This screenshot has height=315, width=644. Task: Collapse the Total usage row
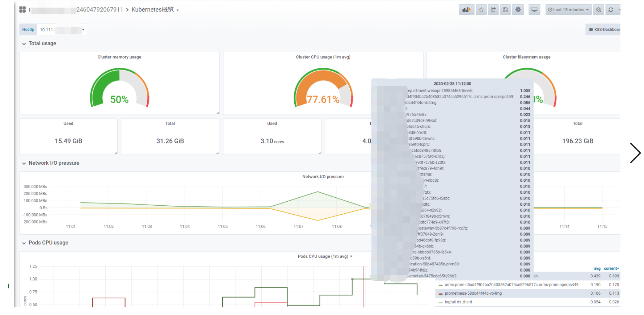pyautogui.click(x=39, y=43)
